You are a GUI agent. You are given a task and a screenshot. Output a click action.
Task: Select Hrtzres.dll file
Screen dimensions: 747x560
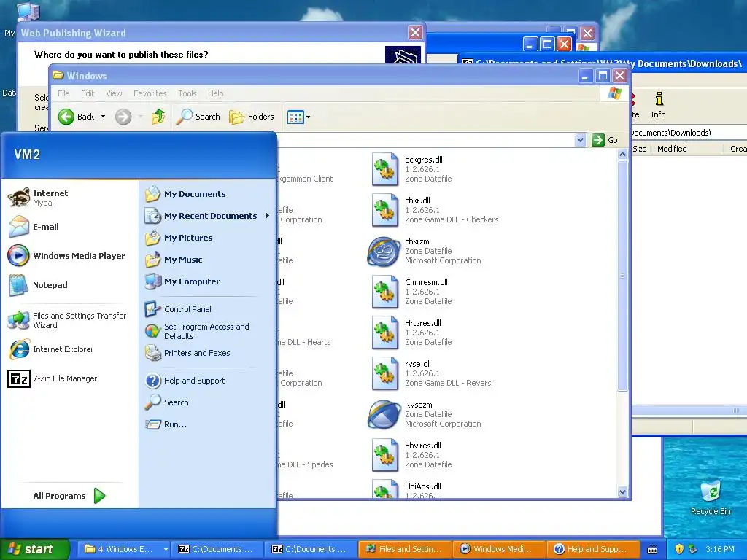click(x=412, y=332)
